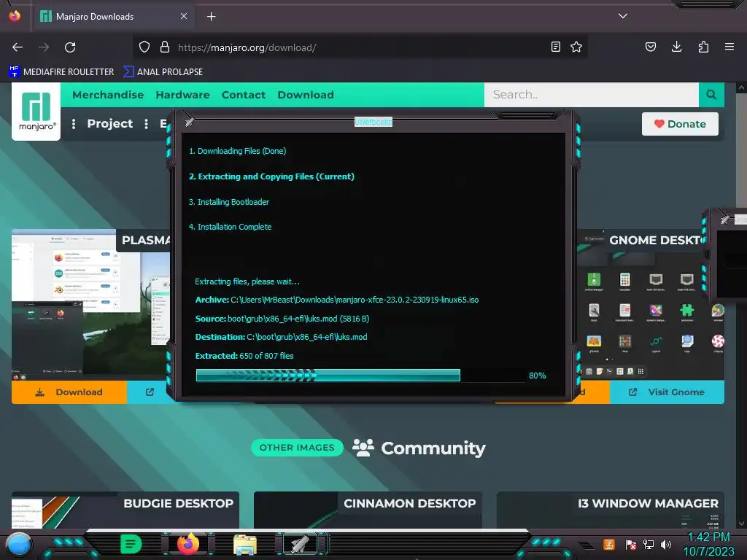This screenshot has width=747, height=560.
Task: Open the Budgie Desktop card
Action: (125, 510)
